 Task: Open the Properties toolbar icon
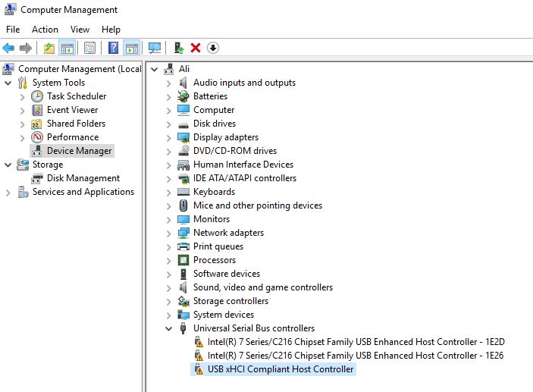click(89, 48)
